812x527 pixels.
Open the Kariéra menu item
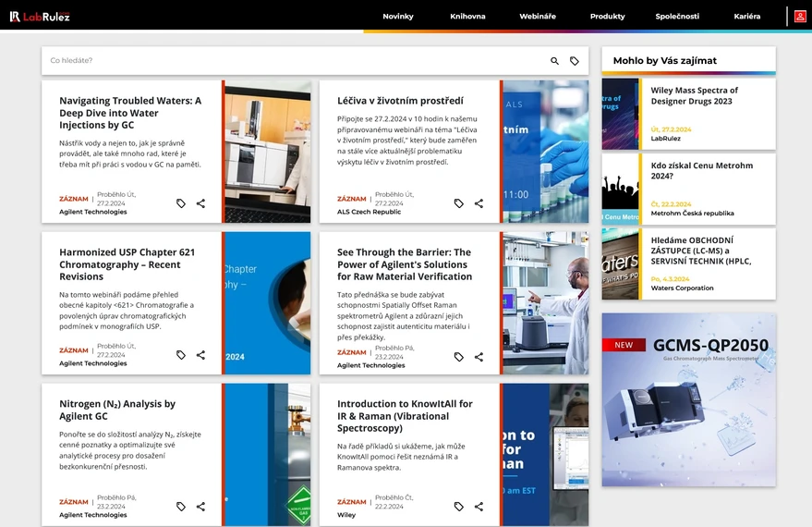point(747,17)
